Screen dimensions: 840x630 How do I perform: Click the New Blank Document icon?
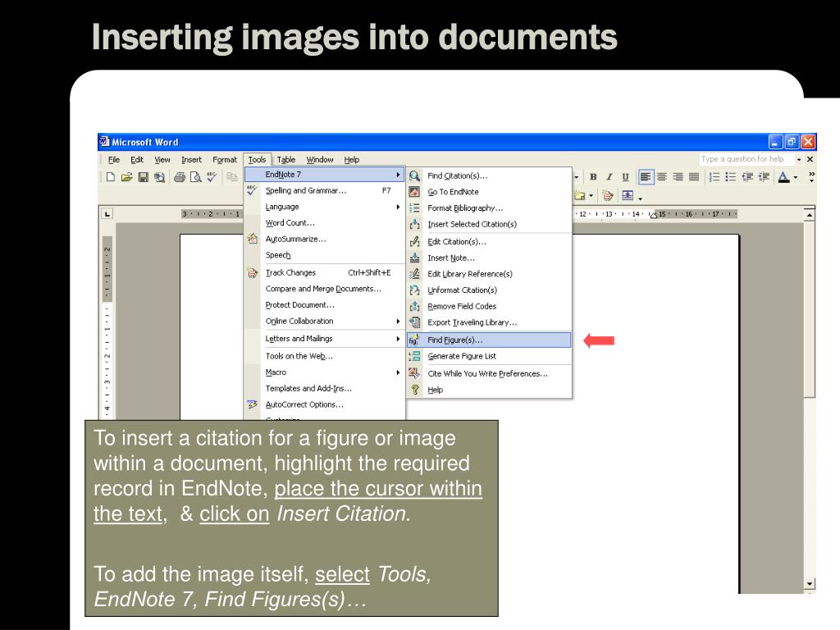tap(111, 177)
